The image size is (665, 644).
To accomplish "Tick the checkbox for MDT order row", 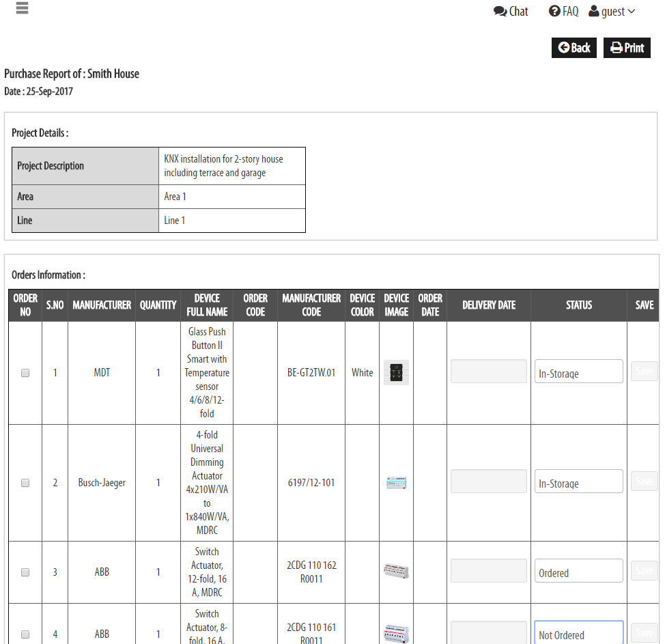I will pyautogui.click(x=25, y=373).
